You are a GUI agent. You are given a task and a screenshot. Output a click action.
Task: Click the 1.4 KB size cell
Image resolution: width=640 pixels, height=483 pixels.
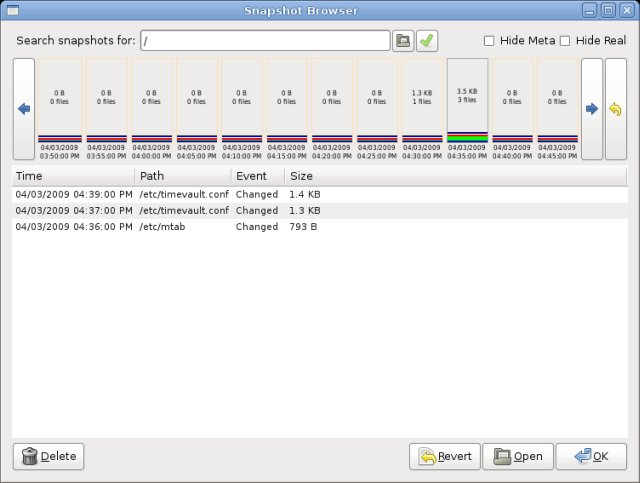tap(305, 194)
